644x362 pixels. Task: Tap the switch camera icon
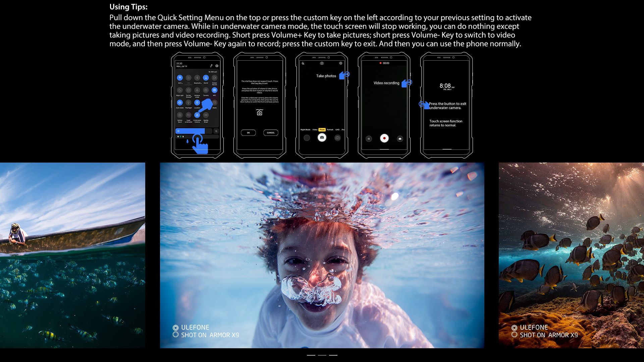point(337,138)
